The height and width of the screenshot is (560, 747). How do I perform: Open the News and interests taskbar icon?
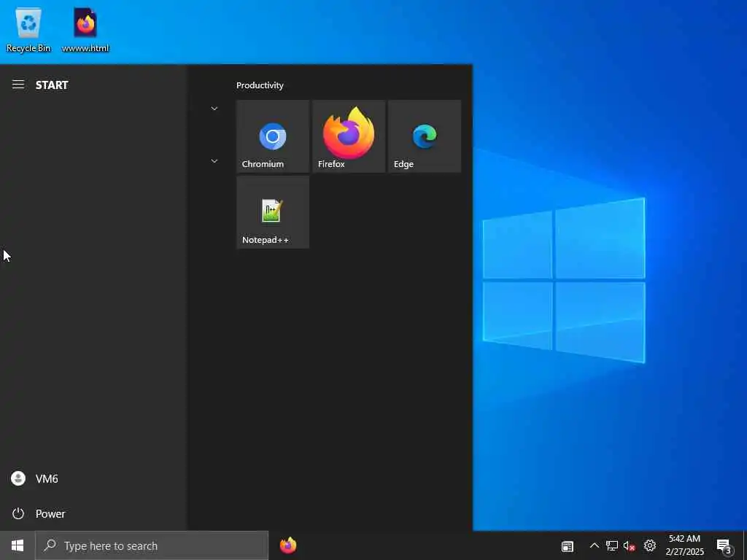567,546
